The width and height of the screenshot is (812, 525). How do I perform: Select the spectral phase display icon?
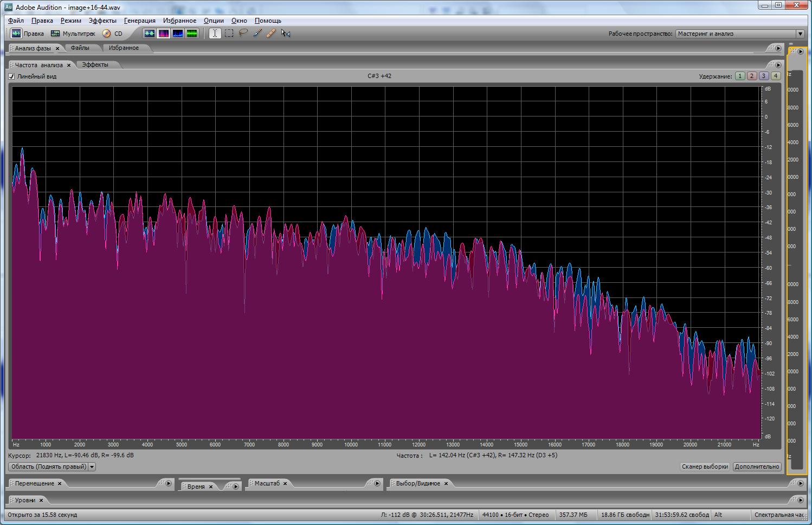pos(192,34)
